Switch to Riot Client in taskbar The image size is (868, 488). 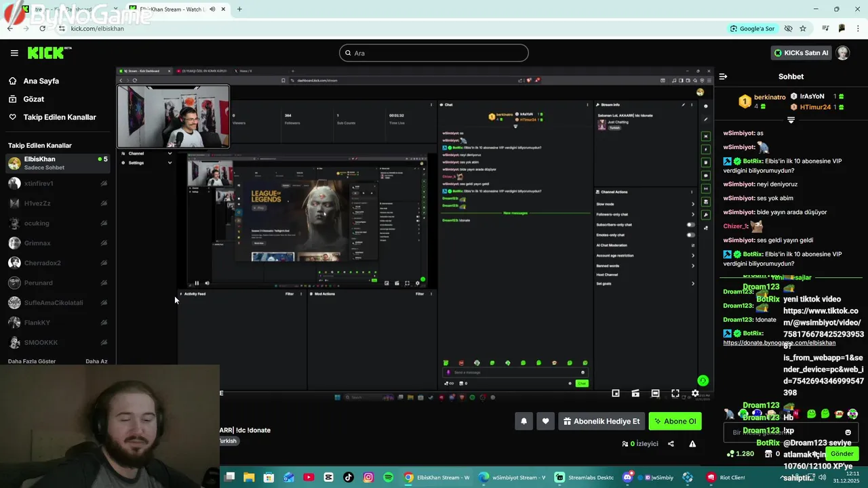click(x=726, y=477)
